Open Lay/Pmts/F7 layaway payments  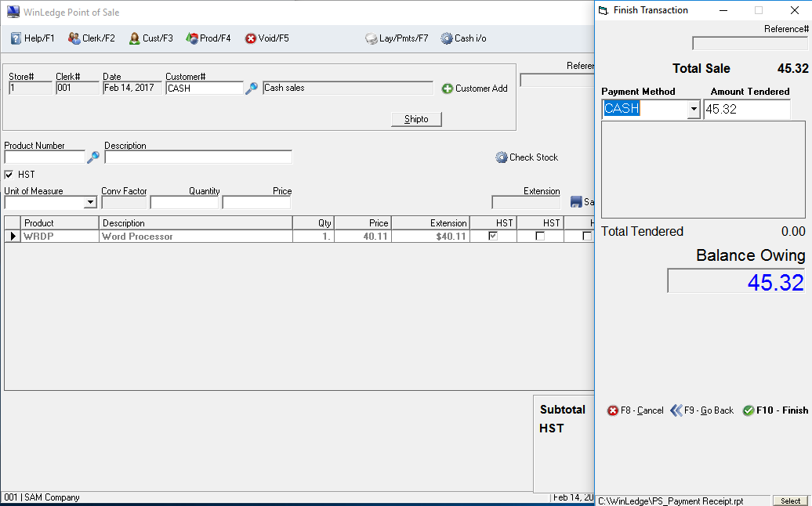click(x=372, y=38)
